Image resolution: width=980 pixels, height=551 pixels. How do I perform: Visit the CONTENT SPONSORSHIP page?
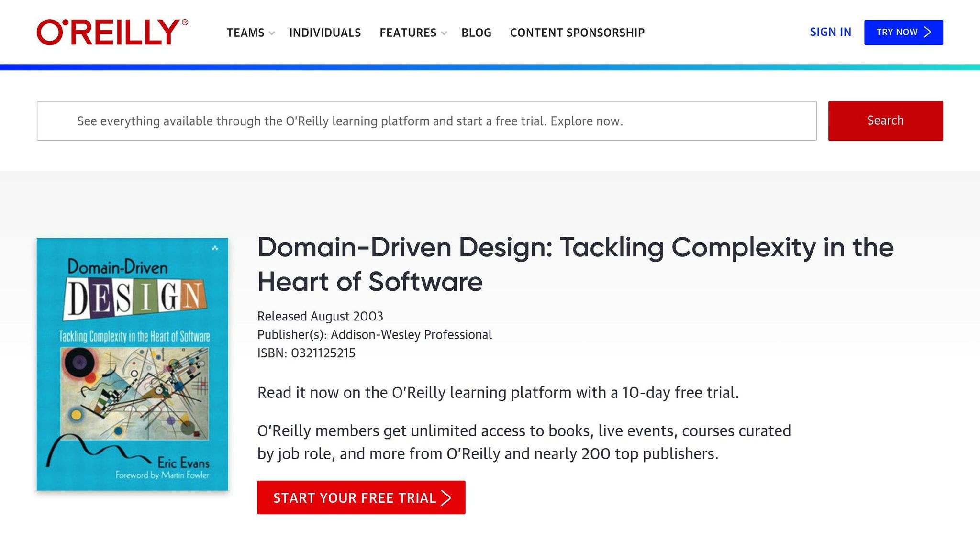coord(577,33)
